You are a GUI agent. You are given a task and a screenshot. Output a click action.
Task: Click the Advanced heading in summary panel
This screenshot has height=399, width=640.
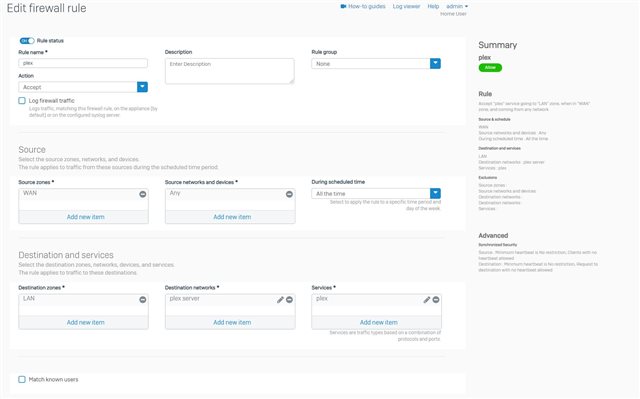click(493, 235)
